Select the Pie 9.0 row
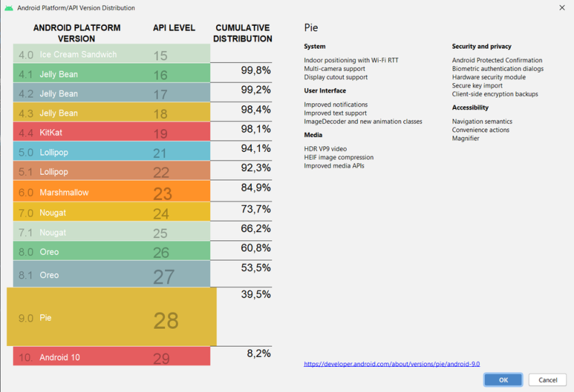574x392 pixels. click(111, 317)
